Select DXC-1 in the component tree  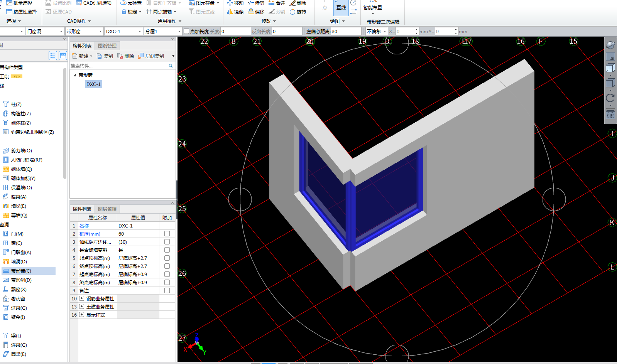[93, 84]
